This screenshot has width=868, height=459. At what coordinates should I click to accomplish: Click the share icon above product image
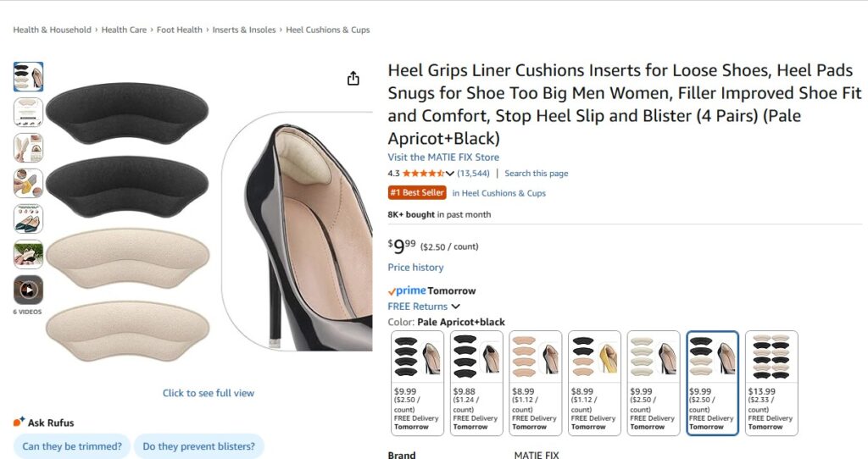click(x=353, y=79)
